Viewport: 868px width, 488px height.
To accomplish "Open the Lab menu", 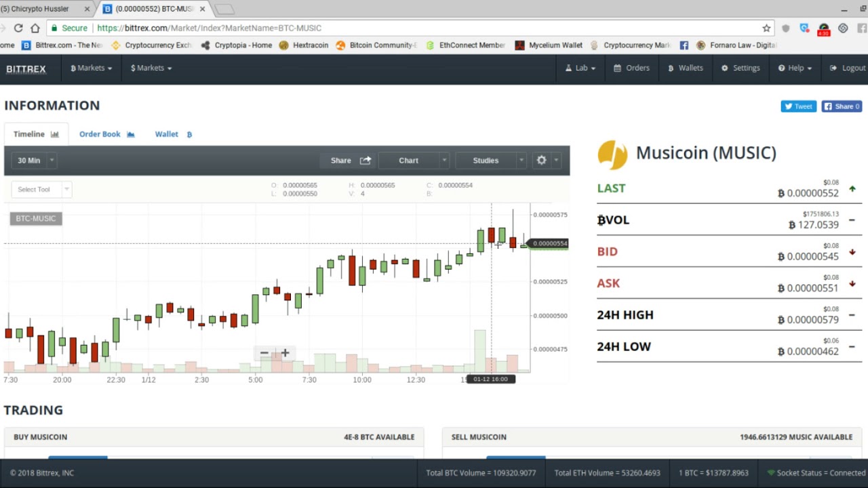I will pyautogui.click(x=580, y=68).
